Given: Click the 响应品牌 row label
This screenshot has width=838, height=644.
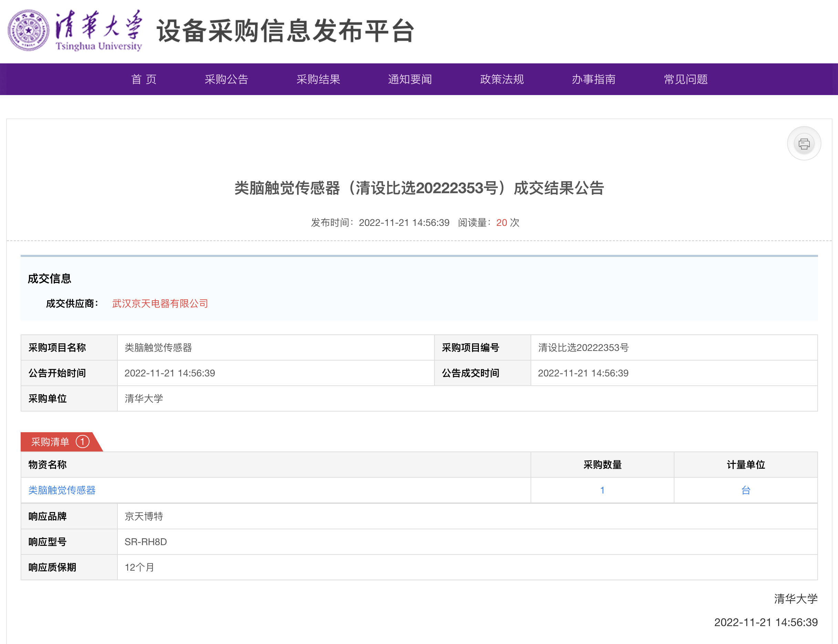Looking at the screenshot, I should coord(47,516).
